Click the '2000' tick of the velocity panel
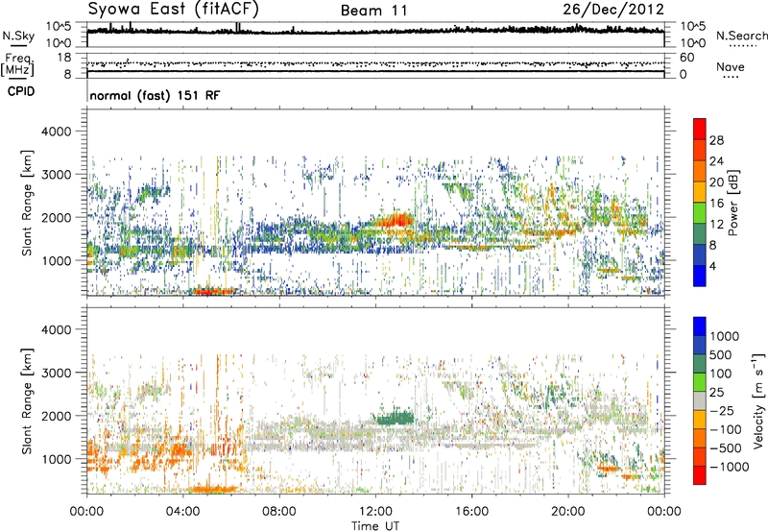 (x=57, y=416)
